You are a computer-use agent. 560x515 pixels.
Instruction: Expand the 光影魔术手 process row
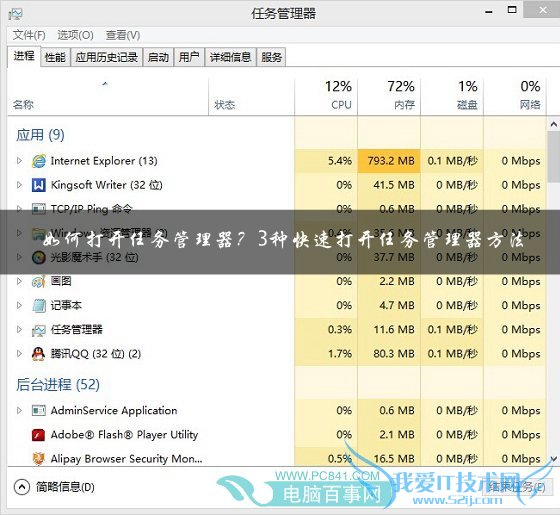click(19, 257)
